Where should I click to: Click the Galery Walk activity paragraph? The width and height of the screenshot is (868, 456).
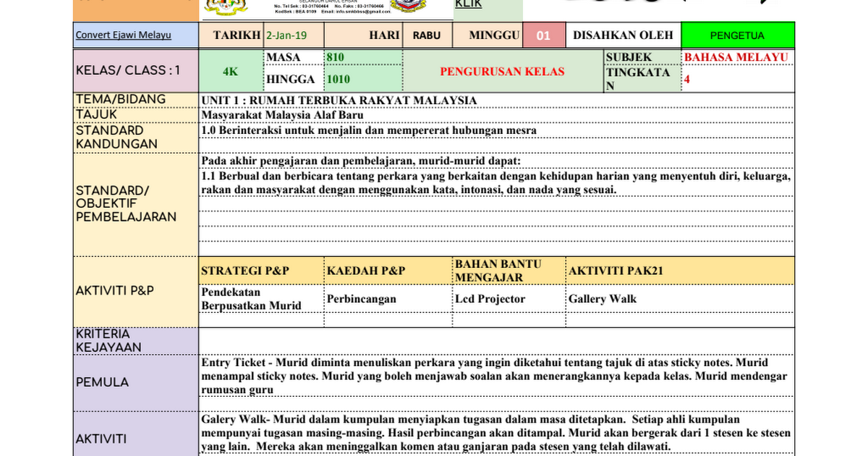[496, 433]
